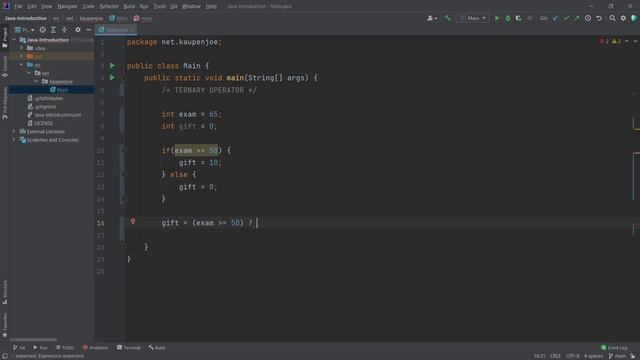
Task: Commit changes with the green checkmark
Action: (566, 18)
